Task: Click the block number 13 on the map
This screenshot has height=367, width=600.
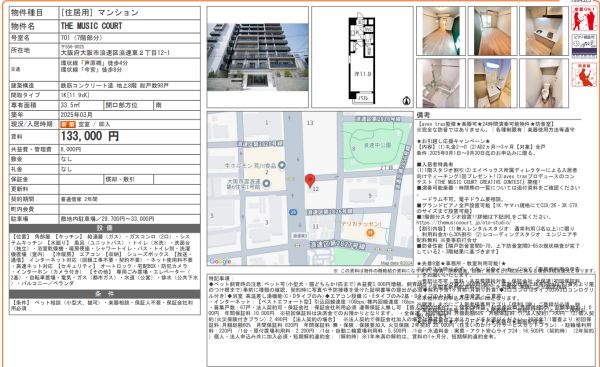Action: coord(310,123)
